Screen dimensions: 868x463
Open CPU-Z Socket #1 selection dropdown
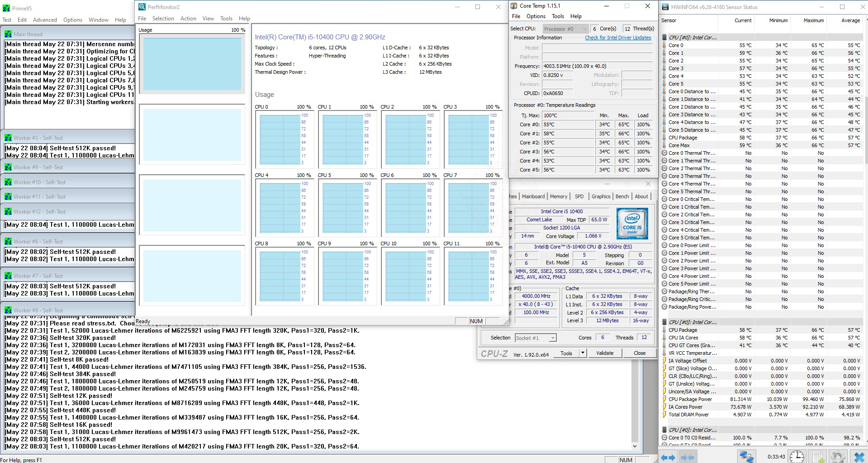[x=536, y=338]
